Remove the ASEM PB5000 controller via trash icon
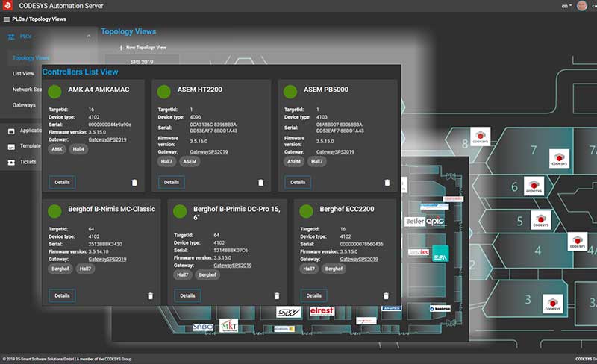This screenshot has width=597, height=364. [387, 182]
